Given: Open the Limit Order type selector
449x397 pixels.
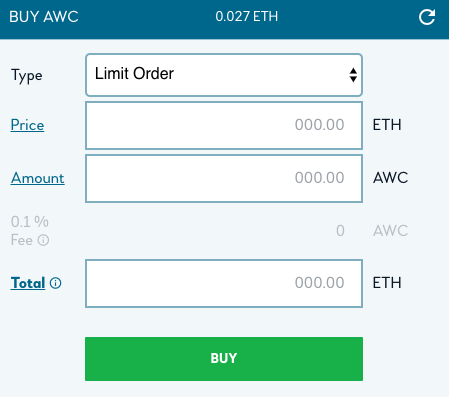Looking at the screenshot, I should point(224,75).
